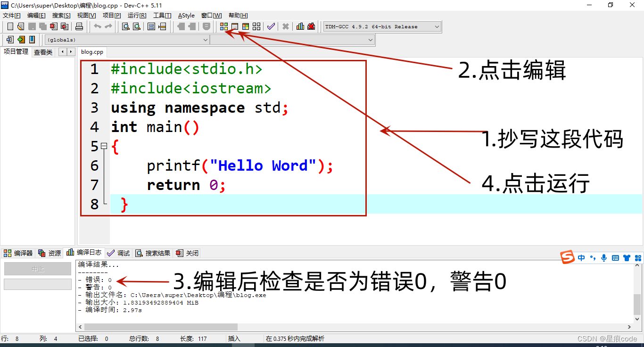This screenshot has height=347, width=644.
Task: Click the New file toolbar icon
Action: (x=10, y=26)
